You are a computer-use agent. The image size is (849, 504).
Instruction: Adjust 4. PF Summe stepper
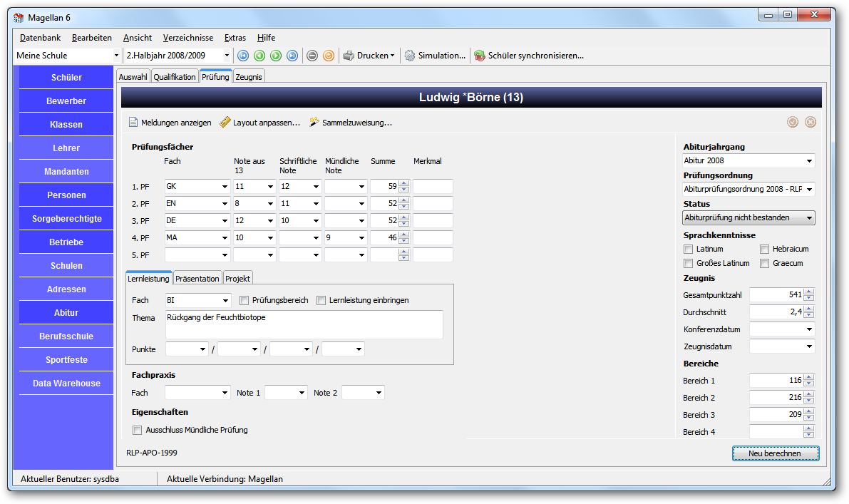click(x=404, y=237)
